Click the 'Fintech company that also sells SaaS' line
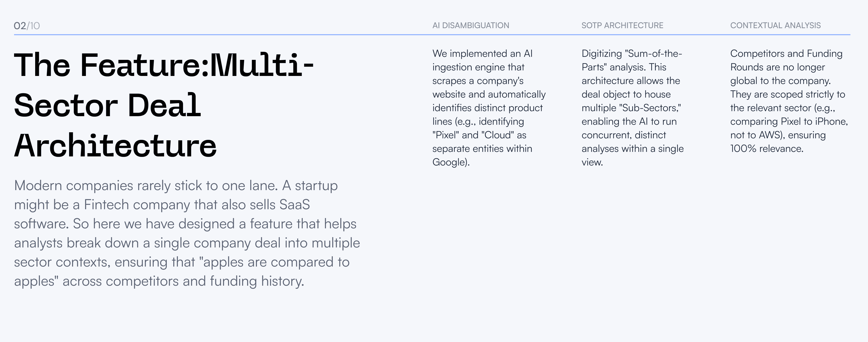Viewport: 868px width, 342px height. coord(197,205)
